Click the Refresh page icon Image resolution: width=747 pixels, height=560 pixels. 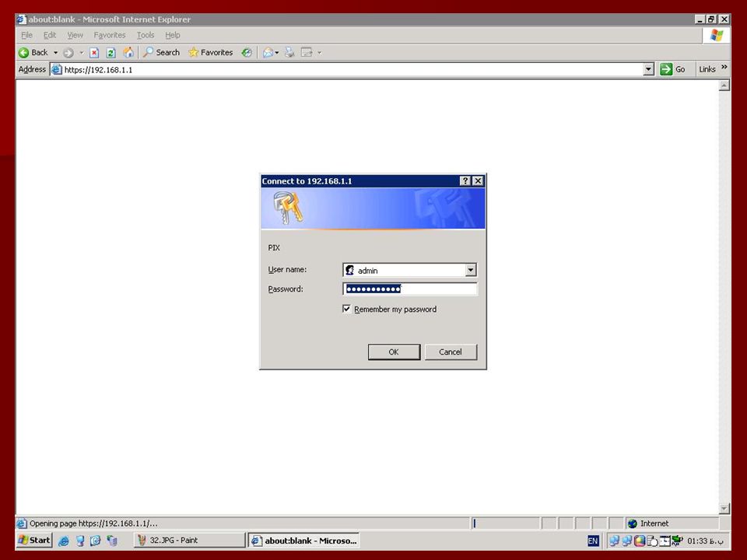(110, 52)
